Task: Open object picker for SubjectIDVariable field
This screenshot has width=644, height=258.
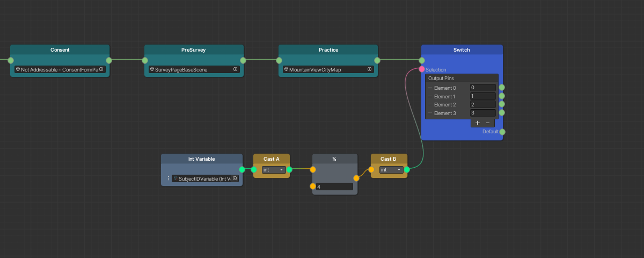Action: (x=235, y=178)
